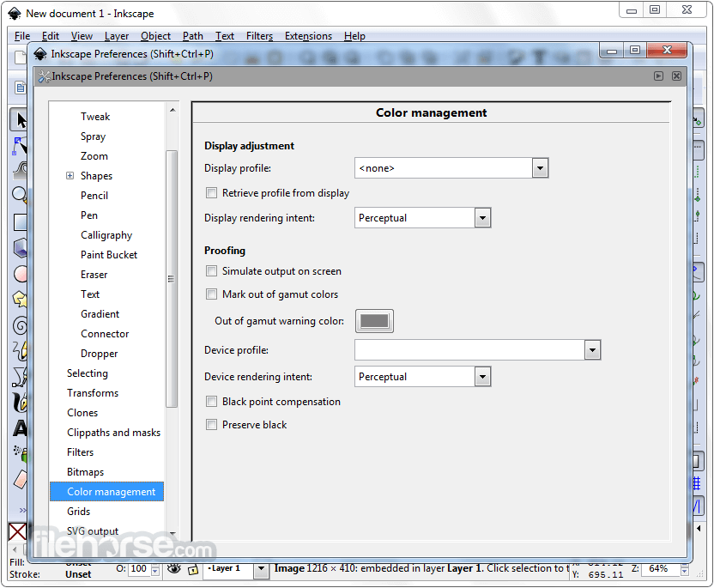Select the Pencil freehand tool icon

19,351
